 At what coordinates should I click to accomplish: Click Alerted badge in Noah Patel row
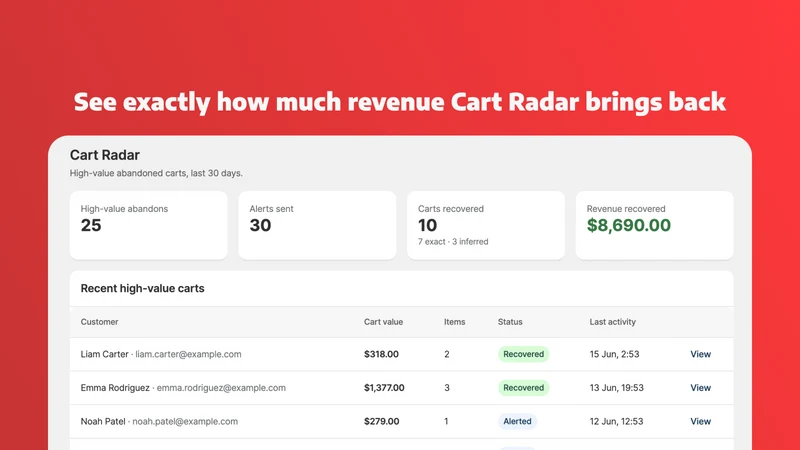pos(517,421)
